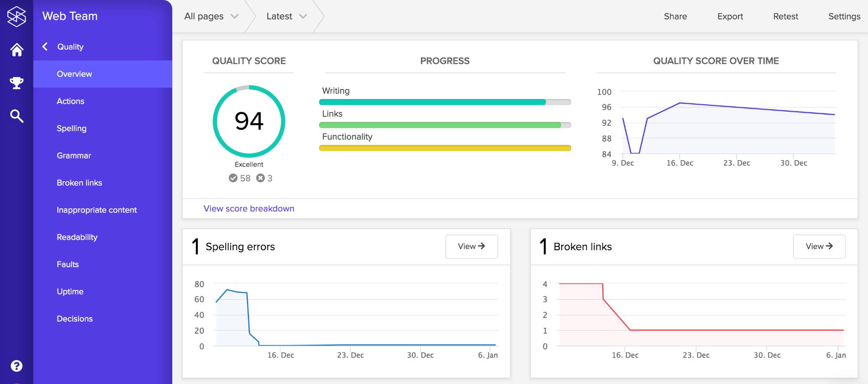Click the Writing progress bar
The height and width of the screenshot is (384, 868).
(x=444, y=102)
